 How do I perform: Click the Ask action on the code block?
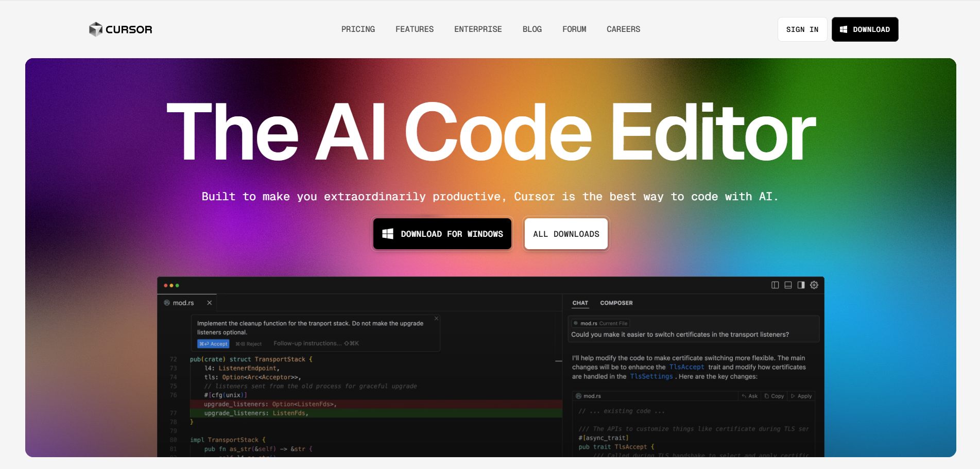coord(750,396)
